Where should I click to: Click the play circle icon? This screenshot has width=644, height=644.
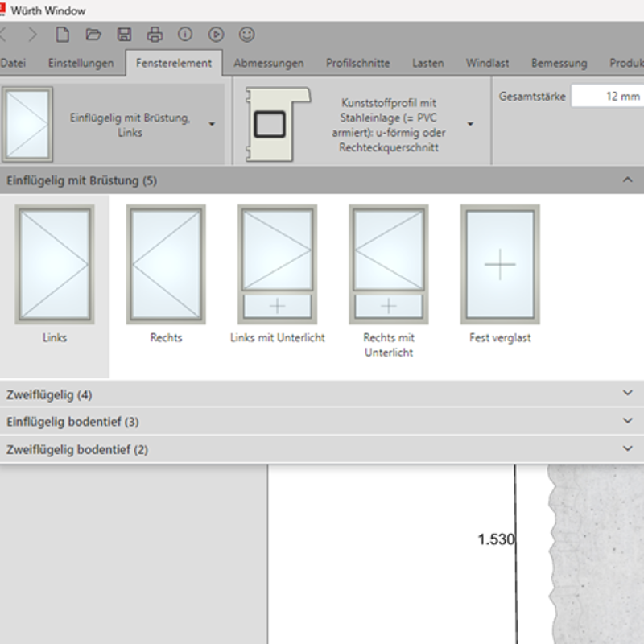[x=216, y=35]
